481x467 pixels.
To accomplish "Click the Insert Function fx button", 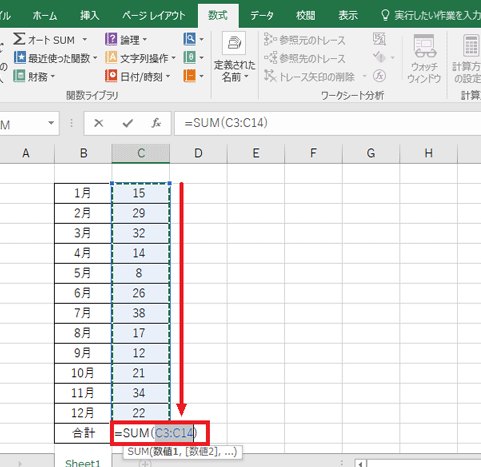I will click(x=156, y=123).
